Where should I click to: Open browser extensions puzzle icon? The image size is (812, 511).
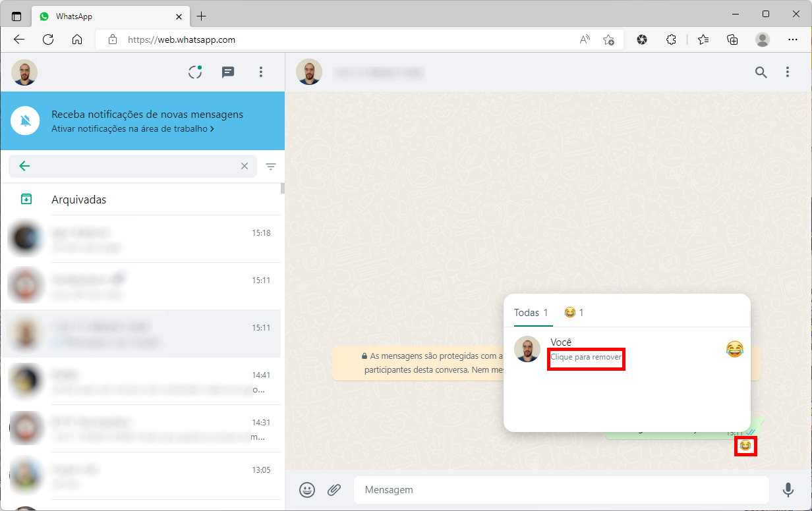[671, 40]
